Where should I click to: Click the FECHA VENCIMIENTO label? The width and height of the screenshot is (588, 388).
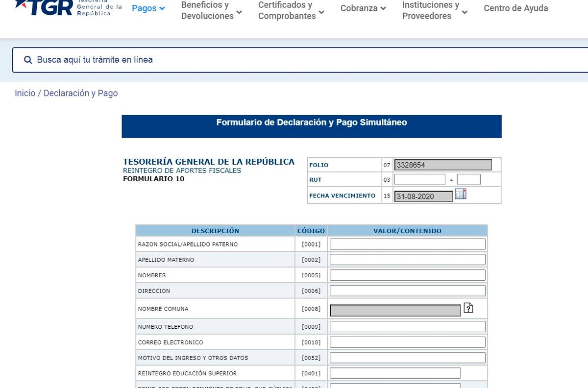coord(342,195)
